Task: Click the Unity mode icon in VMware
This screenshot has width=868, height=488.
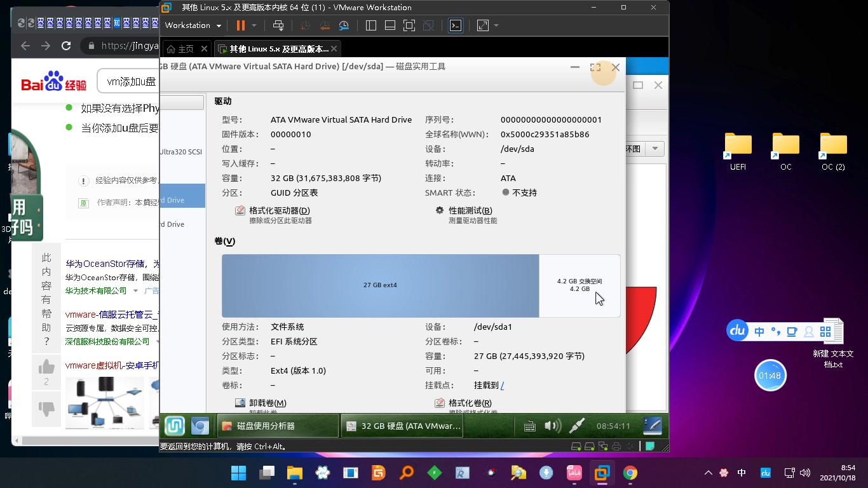Action: point(428,25)
